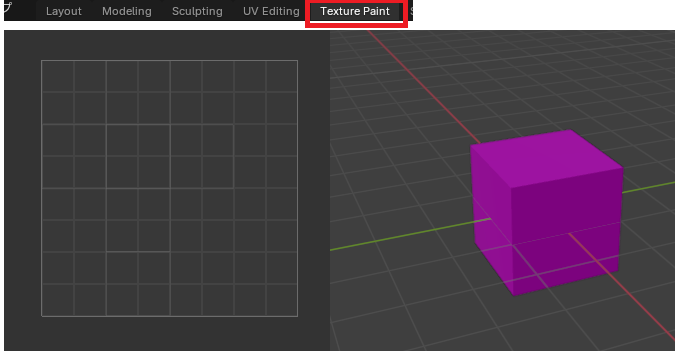Click the red X axis line above the cube
The width and height of the screenshot is (684, 362).
point(423,87)
